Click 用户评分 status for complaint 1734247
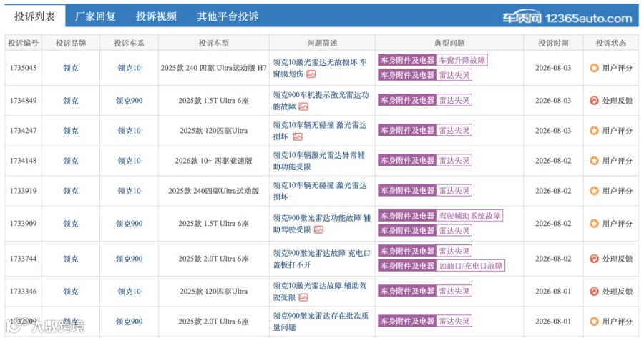This screenshot has height=338, width=644. pyautogui.click(x=618, y=131)
